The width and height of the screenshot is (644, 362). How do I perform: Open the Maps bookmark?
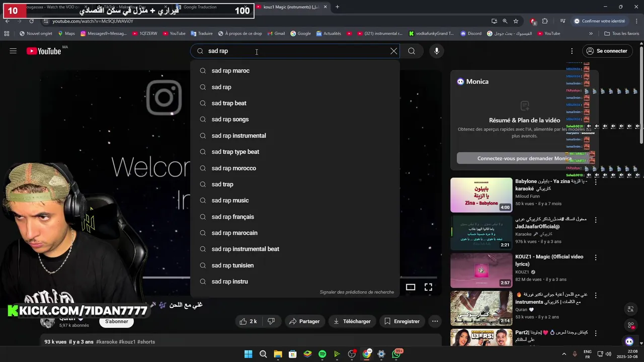pyautogui.click(x=66, y=34)
